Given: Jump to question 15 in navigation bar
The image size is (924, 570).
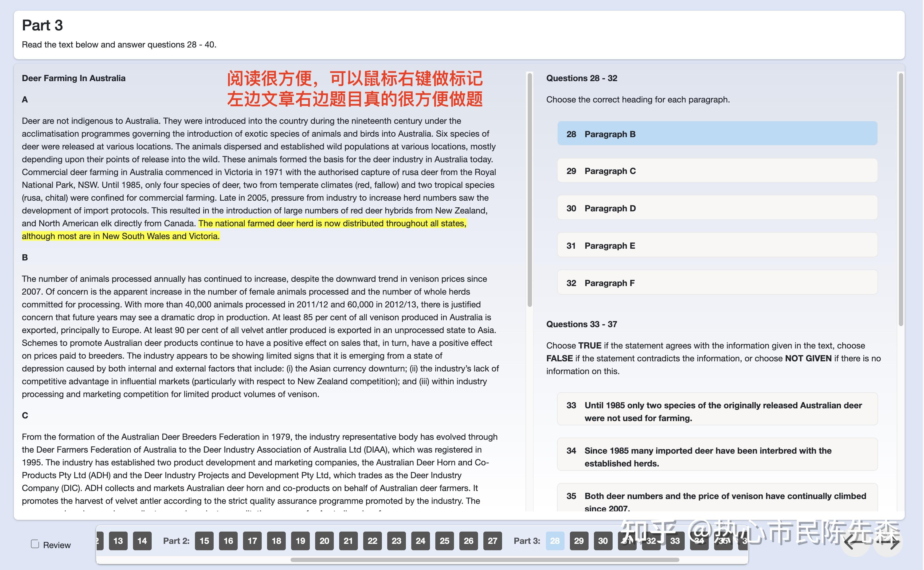Looking at the screenshot, I should tap(204, 541).
